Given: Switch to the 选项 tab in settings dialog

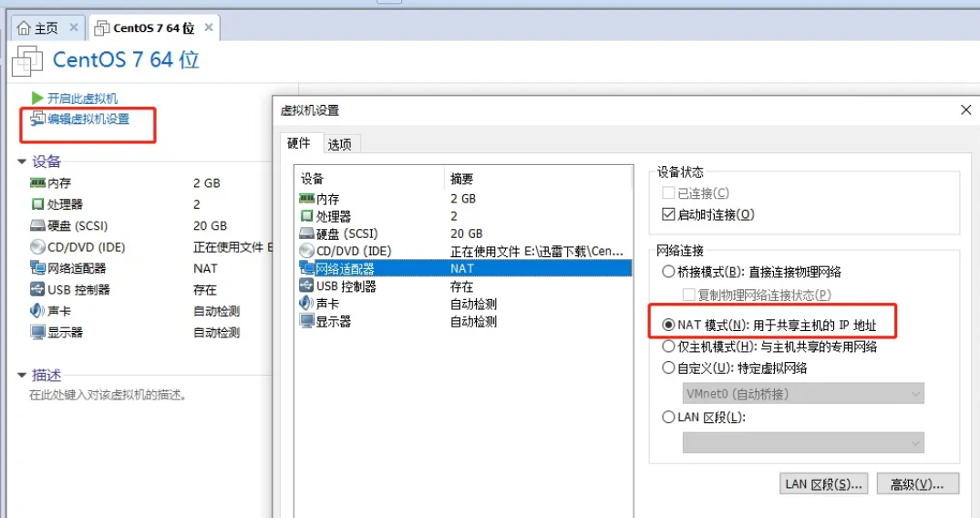Looking at the screenshot, I should click(340, 144).
